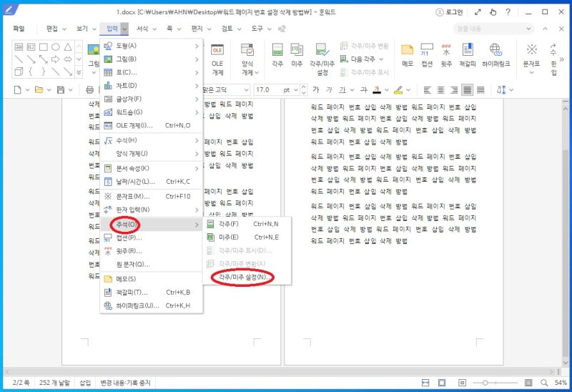Click the 책갈피 bookmark ribbon icon
Screen dimensions: 572x392
[x=468, y=55]
